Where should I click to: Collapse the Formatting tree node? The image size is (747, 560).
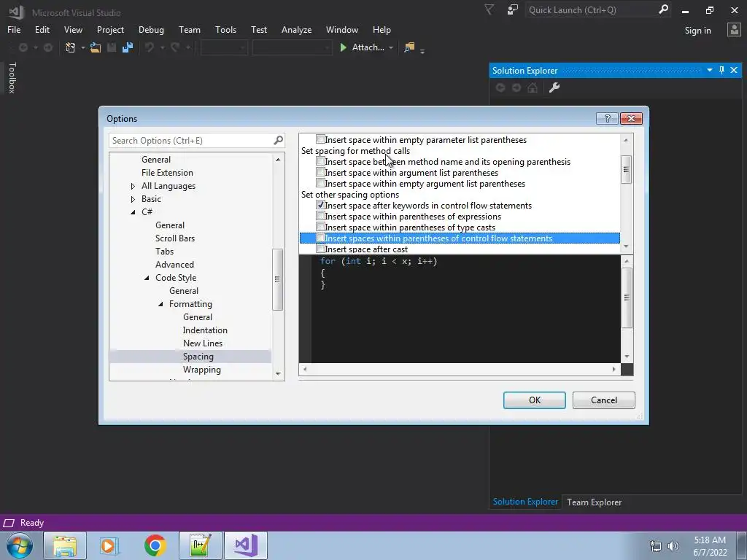click(x=160, y=304)
